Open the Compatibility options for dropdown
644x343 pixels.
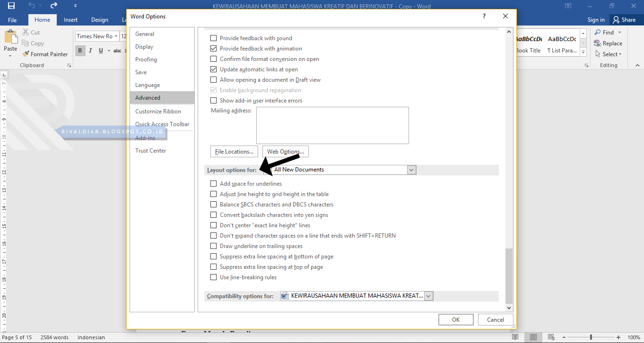pyautogui.click(x=428, y=296)
